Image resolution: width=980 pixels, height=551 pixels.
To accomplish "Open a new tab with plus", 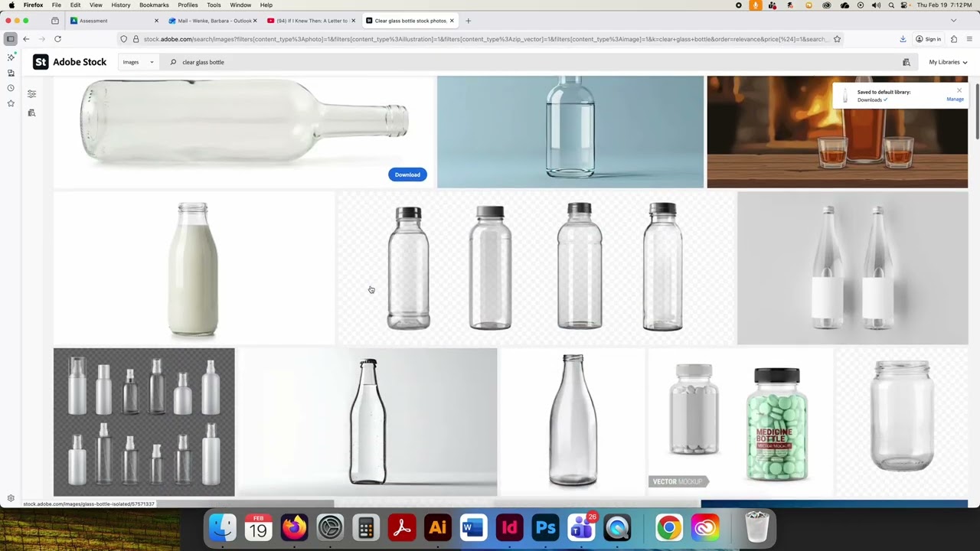I will click(469, 21).
